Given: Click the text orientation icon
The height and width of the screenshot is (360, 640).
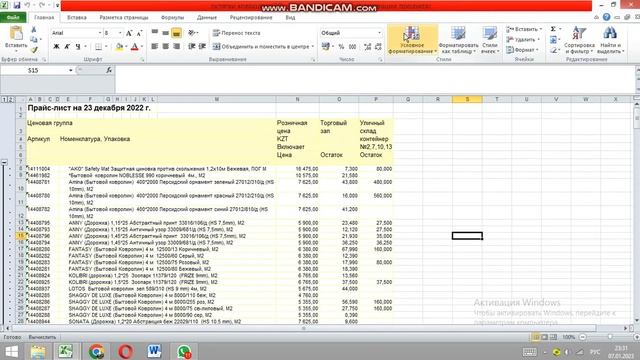Looking at the screenshot, I should (x=192, y=33).
